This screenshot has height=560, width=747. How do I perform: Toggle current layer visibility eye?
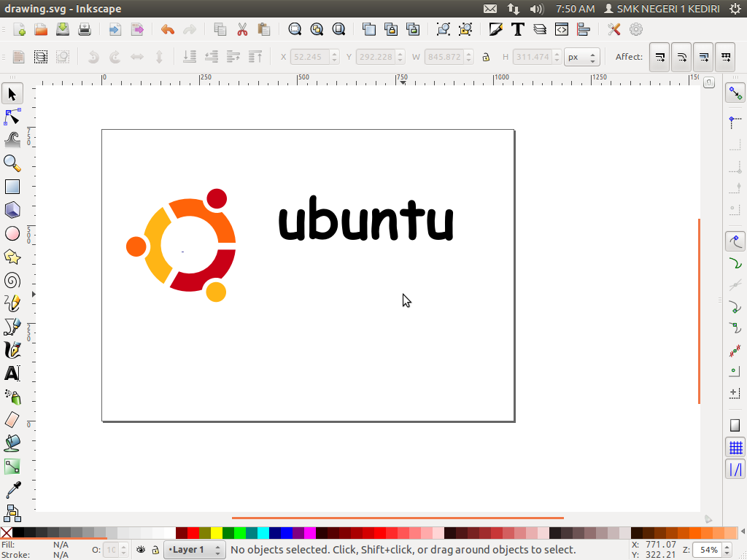click(141, 550)
